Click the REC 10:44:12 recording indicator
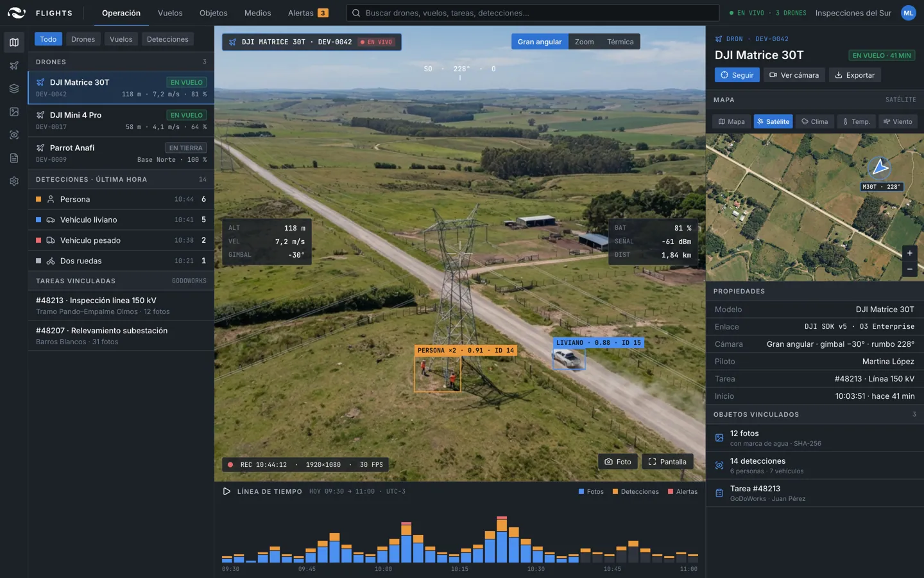This screenshot has width=924, height=578. 305,464
